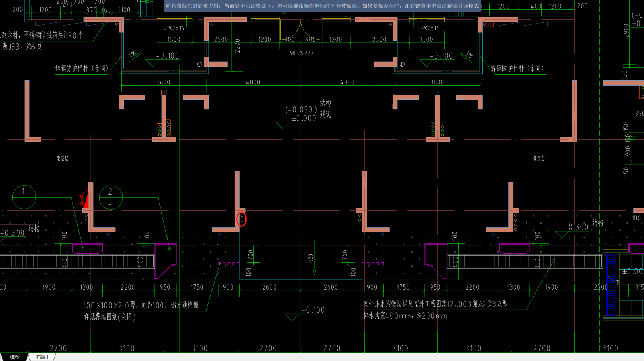
Task: Select the 2200 vertical dimension near entrance
Action: (x=238, y=46)
